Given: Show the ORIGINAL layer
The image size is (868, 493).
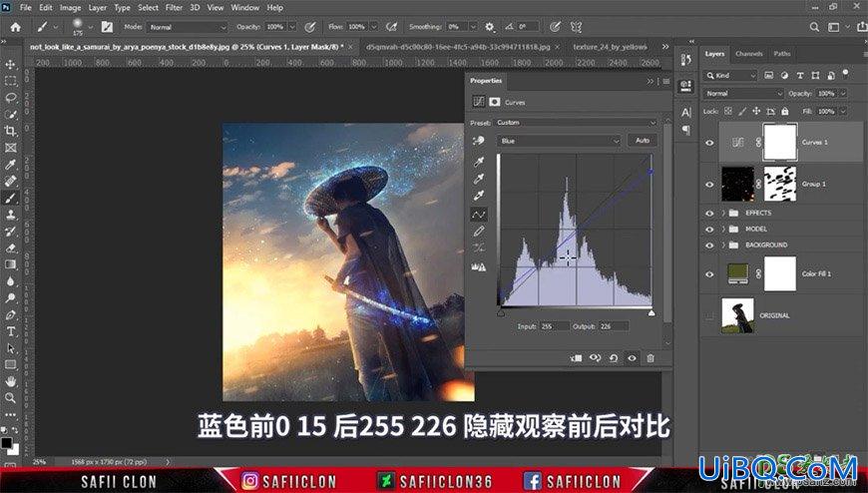Looking at the screenshot, I should click(x=709, y=315).
